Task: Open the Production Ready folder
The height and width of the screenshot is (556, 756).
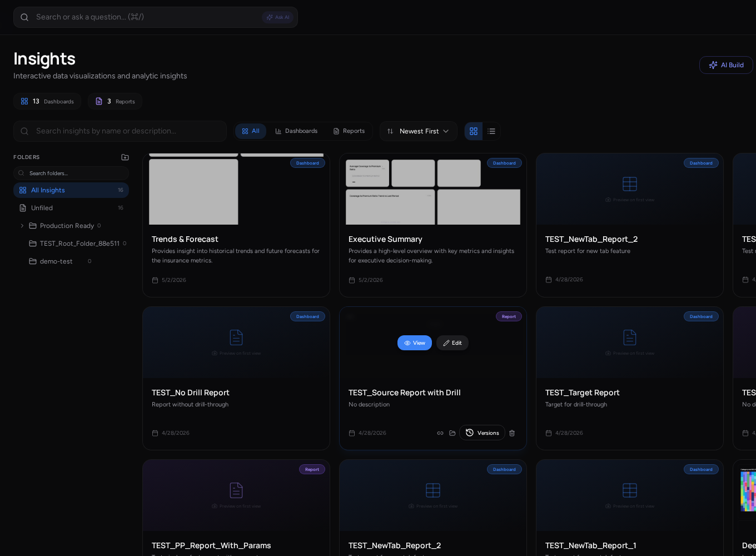Action: (67, 226)
